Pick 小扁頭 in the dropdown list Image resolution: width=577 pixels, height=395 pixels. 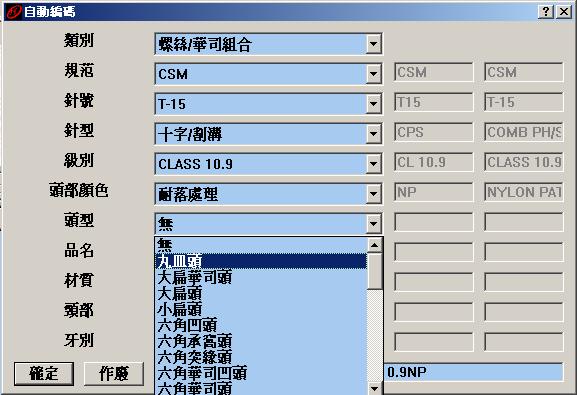coord(261,309)
